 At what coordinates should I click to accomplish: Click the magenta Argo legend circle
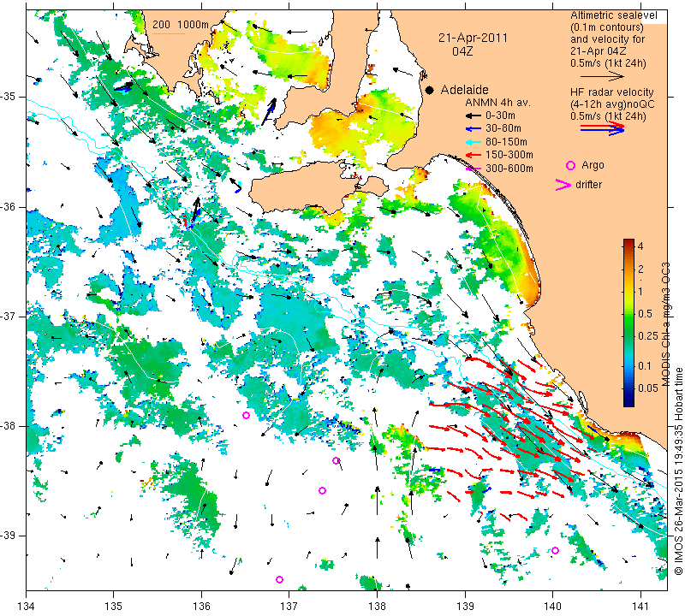click(570, 165)
